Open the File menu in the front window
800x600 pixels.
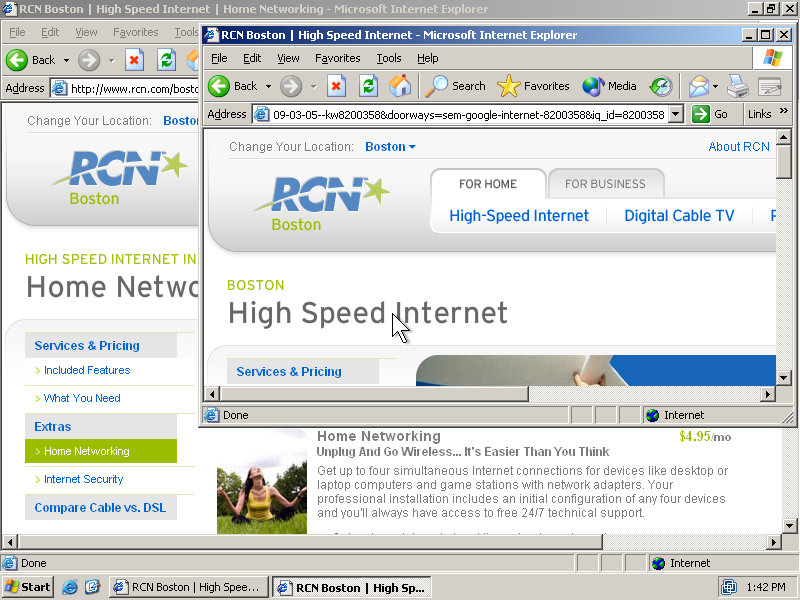219,58
